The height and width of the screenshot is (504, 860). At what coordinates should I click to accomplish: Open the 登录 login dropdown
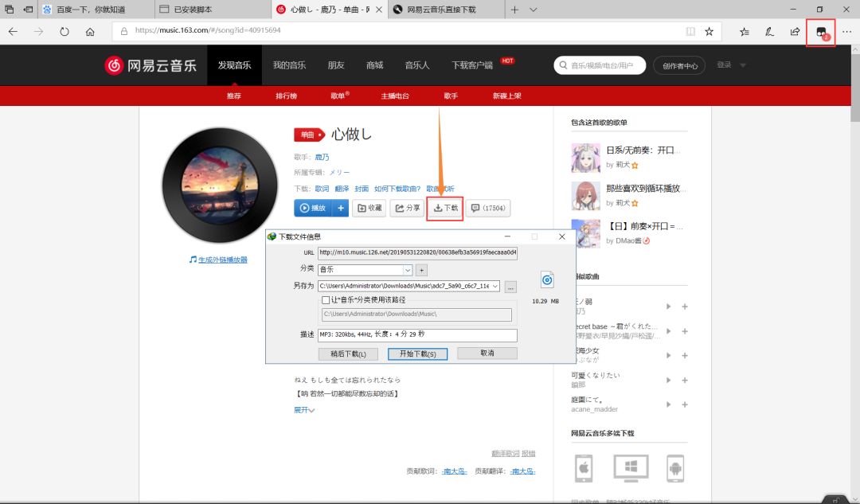pos(731,65)
